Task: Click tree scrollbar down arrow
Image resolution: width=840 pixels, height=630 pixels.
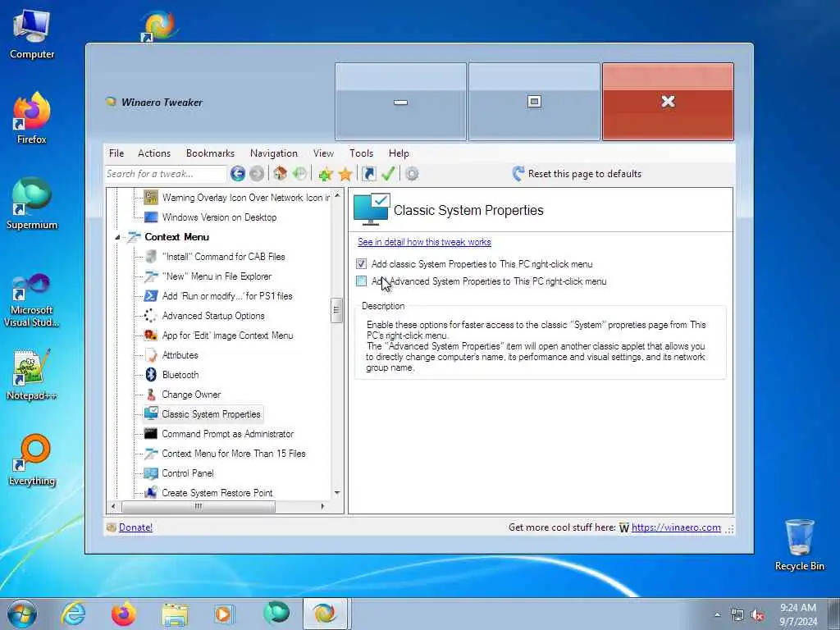Action: click(x=337, y=493)
